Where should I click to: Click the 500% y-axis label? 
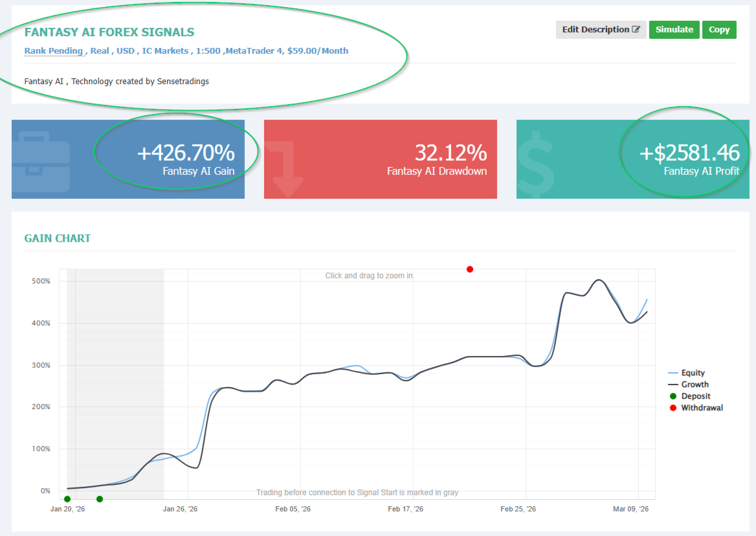click(x=41, y=281)
